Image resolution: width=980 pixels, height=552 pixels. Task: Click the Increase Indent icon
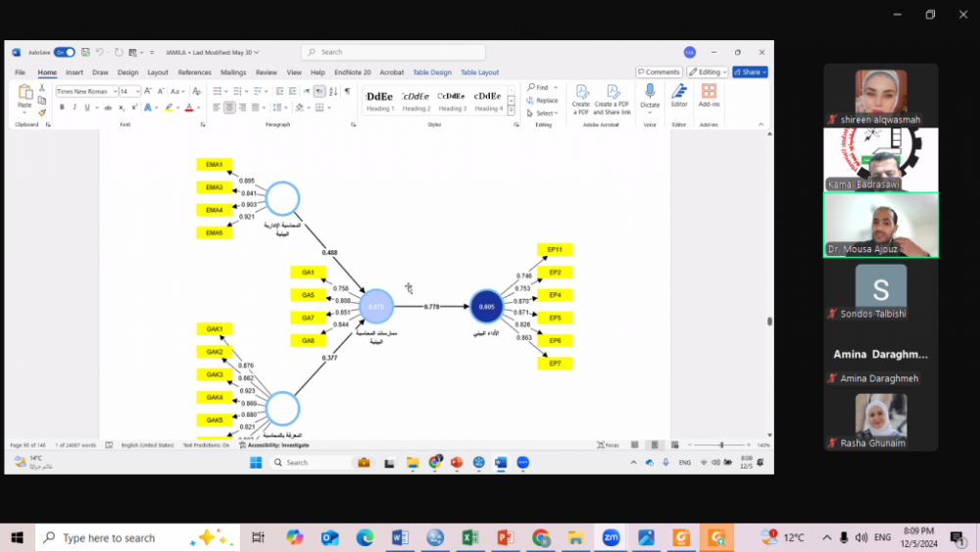pyautogui.click(x=292, y=91)
